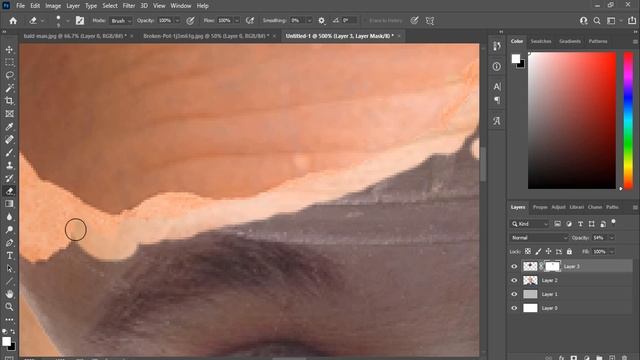Select the Eraser tool in toolbar
640x360 pixels.
coord(9,191)
